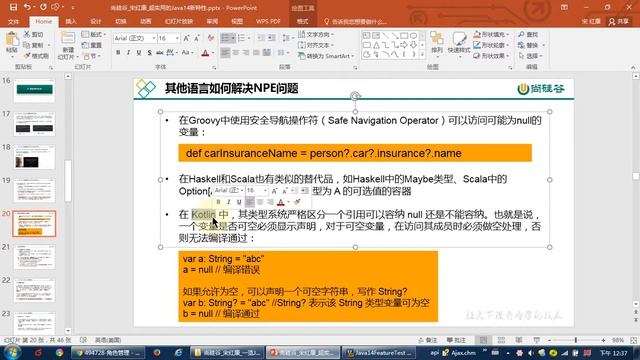This screenshot has width=640, height=360.
Task: Open the Shape Fill dropdown
Action: coord(491,34)
